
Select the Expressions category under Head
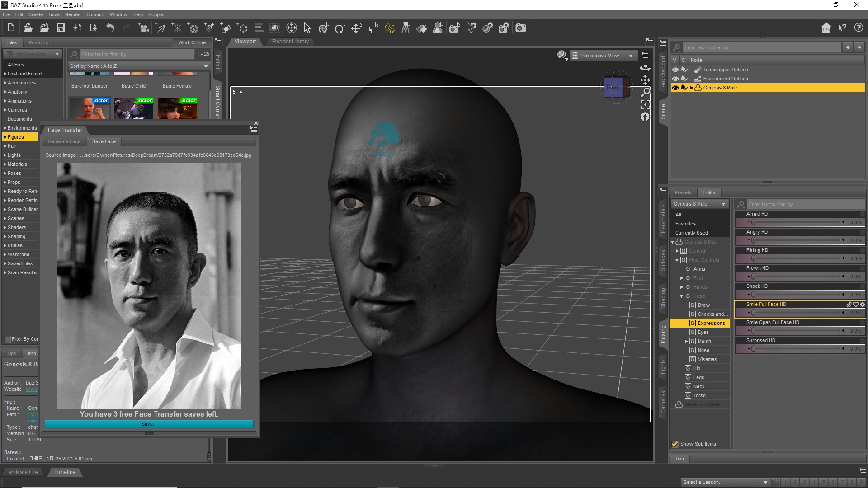coord(711,323)
